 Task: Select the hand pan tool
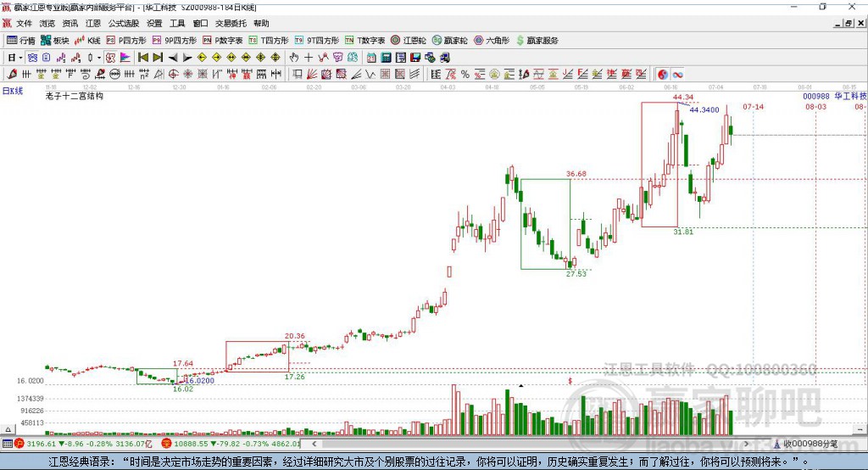click(294, 58)
